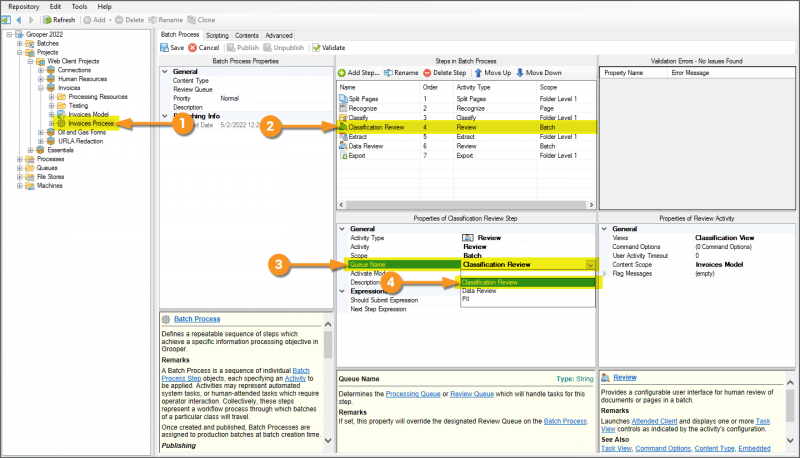This screenshot has width=800, height=458.
Task: Save the batch process
Action: tap(172, 47)
